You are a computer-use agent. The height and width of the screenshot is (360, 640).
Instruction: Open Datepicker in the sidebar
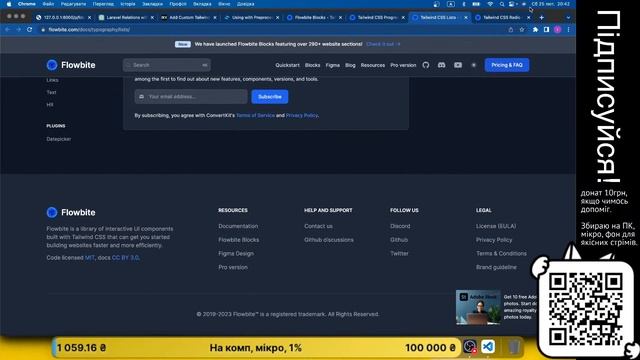point(59,139)
